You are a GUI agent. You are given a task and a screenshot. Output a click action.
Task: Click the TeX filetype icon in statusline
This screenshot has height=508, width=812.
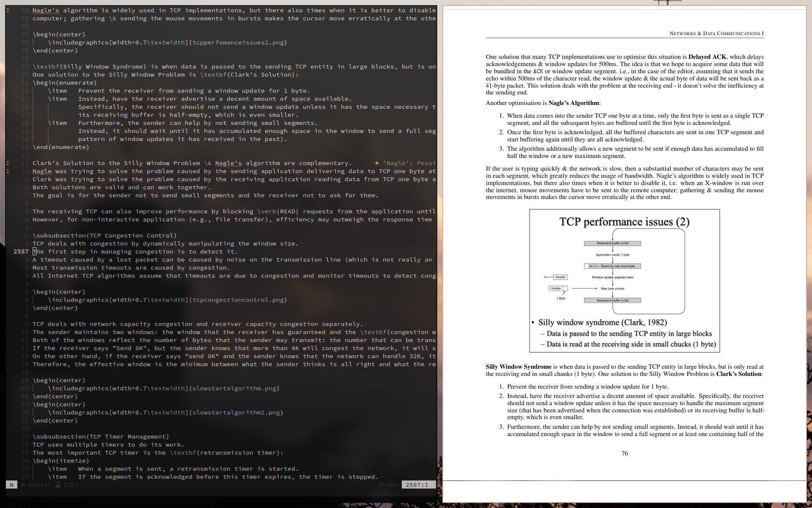pyautogui.click(x=381, y=485)
